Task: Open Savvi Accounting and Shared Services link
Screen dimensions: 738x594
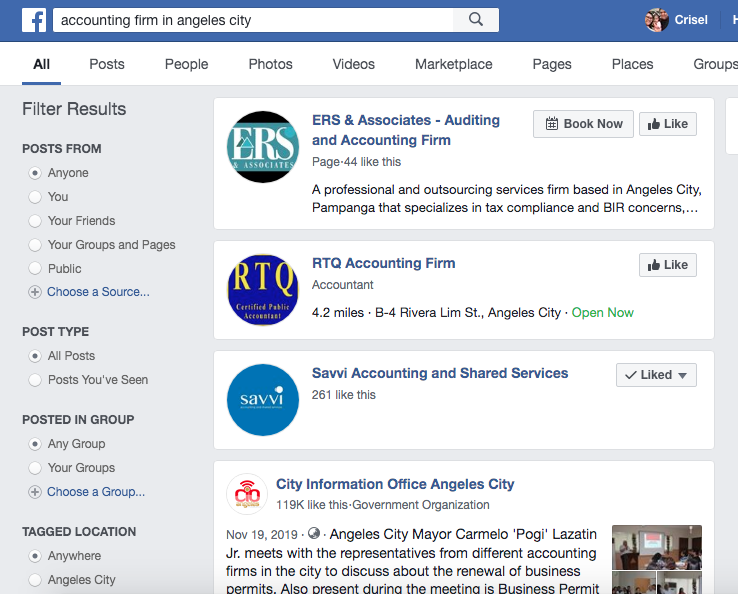Action: 440,373
